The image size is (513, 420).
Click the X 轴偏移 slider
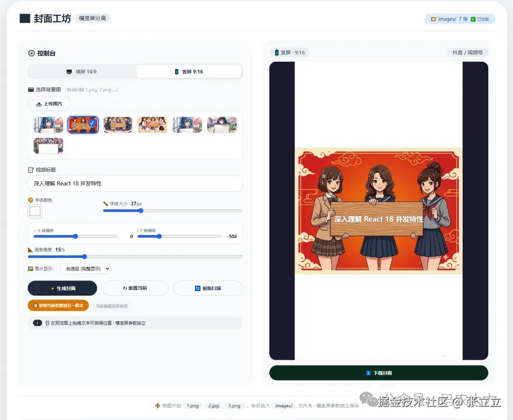(75, 236)
